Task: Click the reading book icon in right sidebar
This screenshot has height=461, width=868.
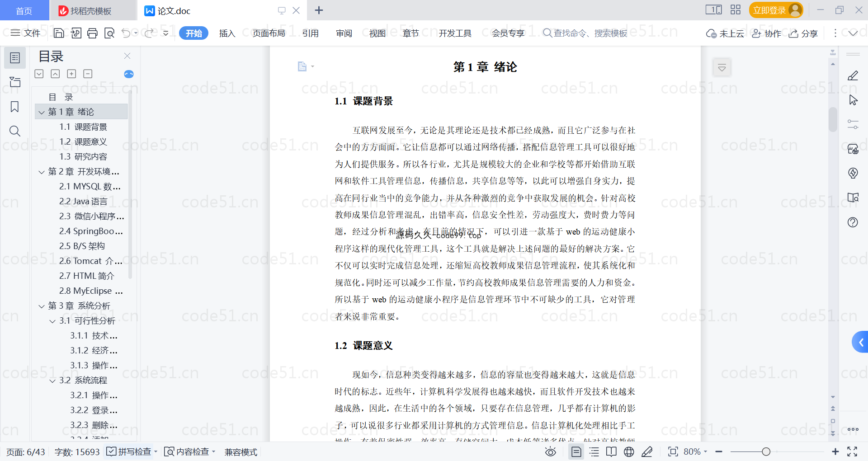Action: coord(853,198)
